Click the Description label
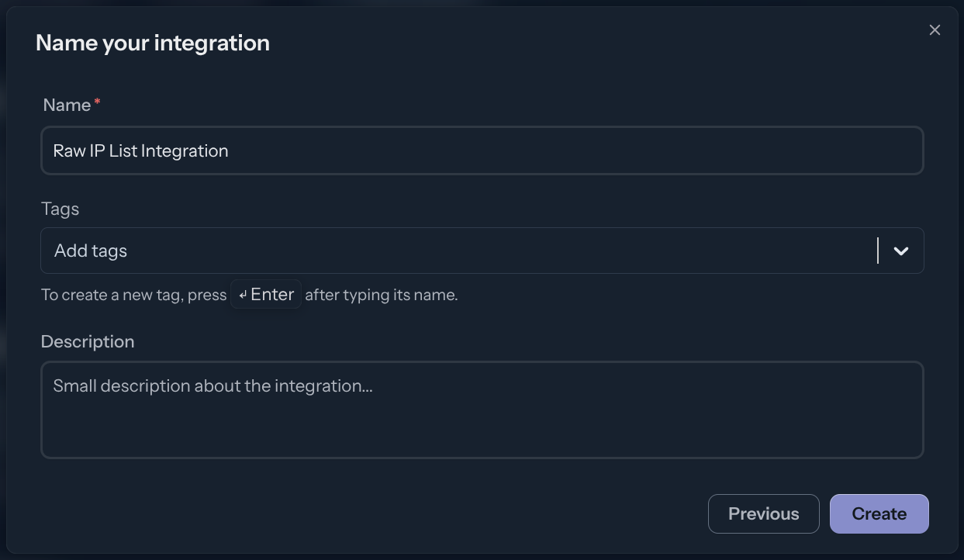This screenshot has height=560, width=964. pyautogui.click(x=87, y=341)
